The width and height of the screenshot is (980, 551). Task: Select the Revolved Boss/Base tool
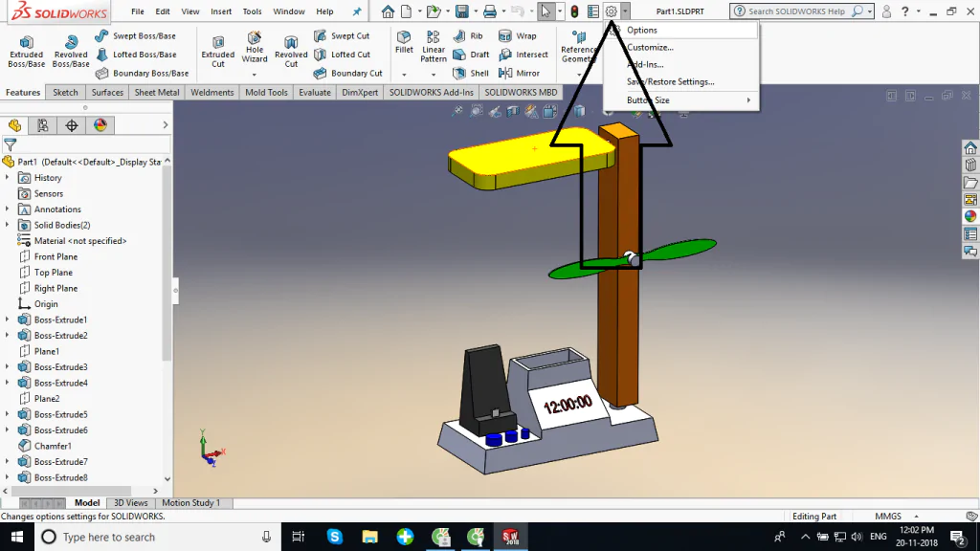click(x=71, y=51)
